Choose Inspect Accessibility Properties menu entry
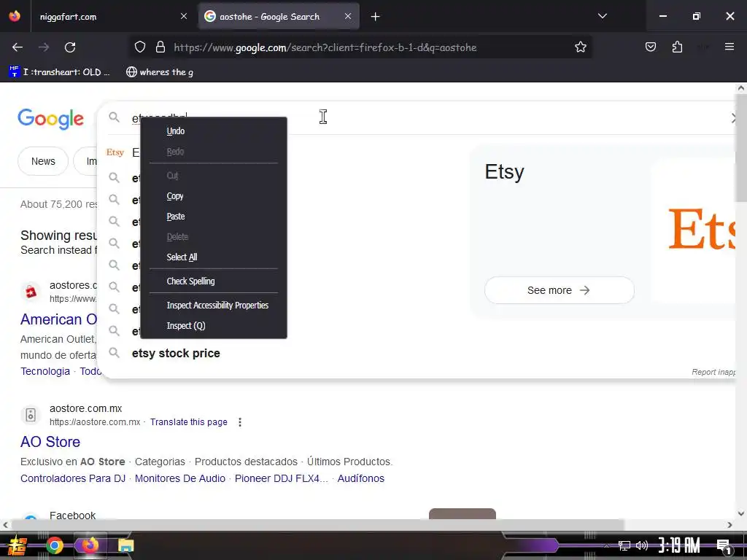This screenshot has height=560, width=747. 214,306
